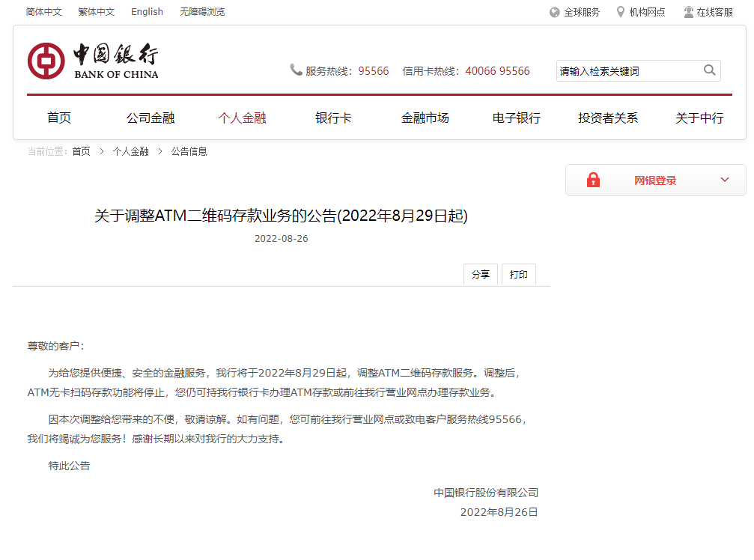The height and width of the screenshot is (560, 754).
Task: Click 公告信息 in the breadcrumb
Action: (x=189, y=151)
